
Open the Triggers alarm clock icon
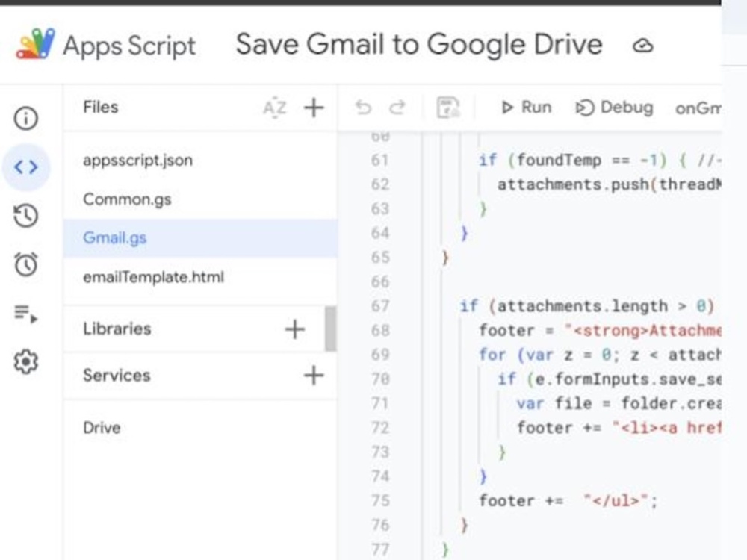tap(25, 264)
